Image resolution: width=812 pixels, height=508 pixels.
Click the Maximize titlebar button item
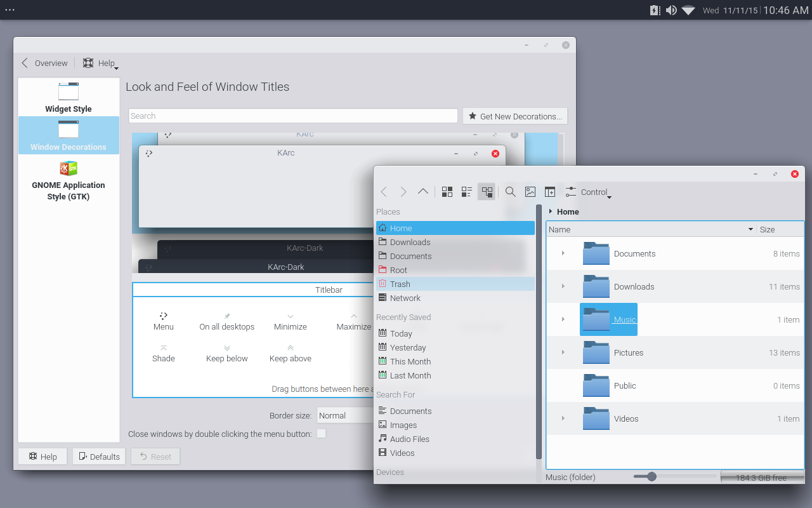(x=354, y=321)
